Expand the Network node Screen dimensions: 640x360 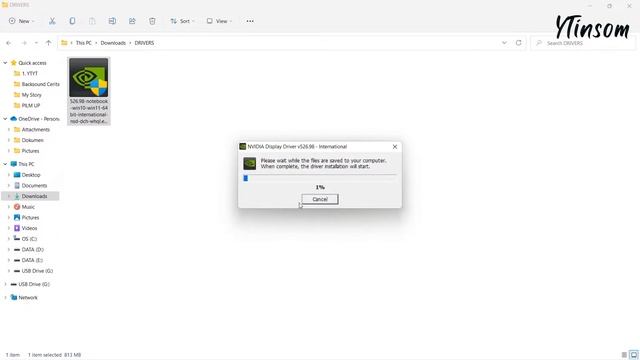[5, 298]
